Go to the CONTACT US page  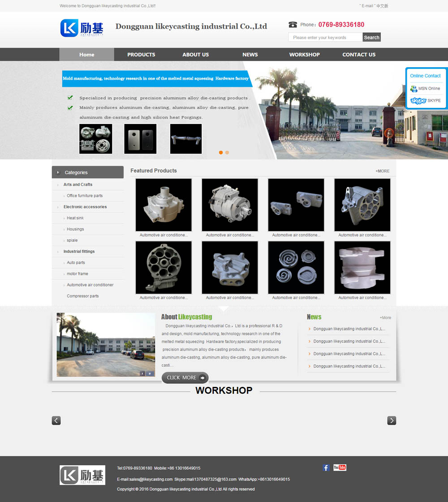point(359,55)
